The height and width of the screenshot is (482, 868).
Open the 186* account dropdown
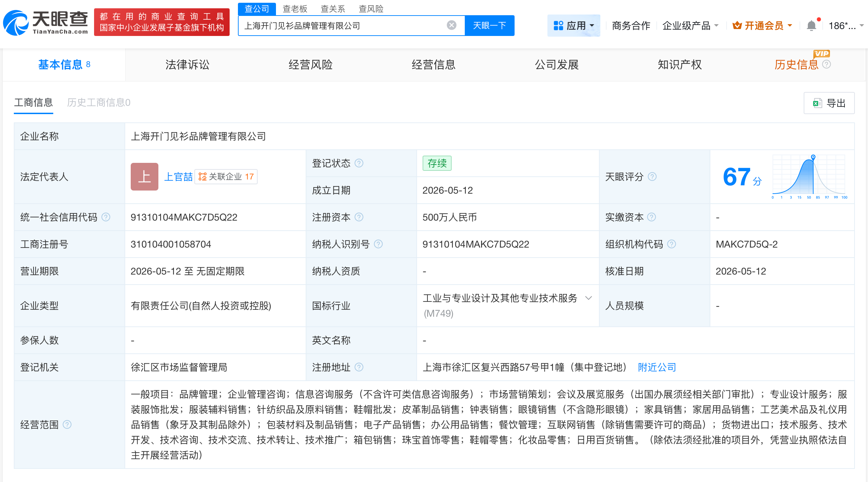(846, 26)
